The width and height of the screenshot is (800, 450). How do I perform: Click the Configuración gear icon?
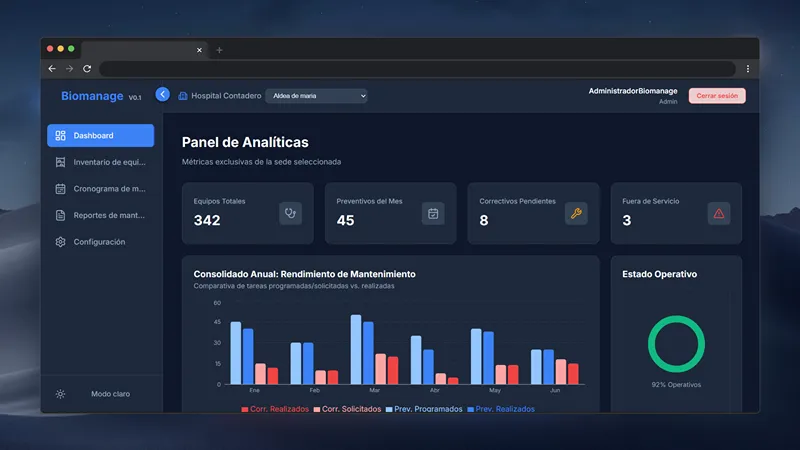pos(60,242)
